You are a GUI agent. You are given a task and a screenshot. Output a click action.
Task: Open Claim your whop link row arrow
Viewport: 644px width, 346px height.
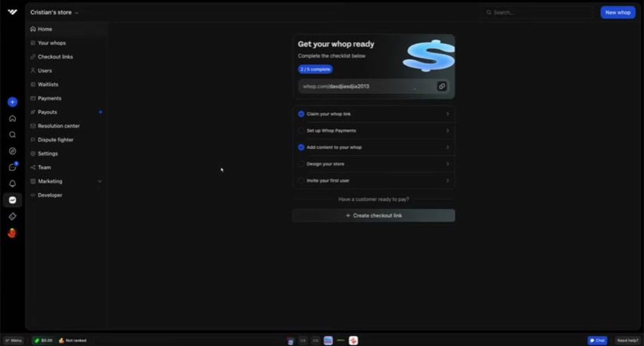(x=447, y=114)
